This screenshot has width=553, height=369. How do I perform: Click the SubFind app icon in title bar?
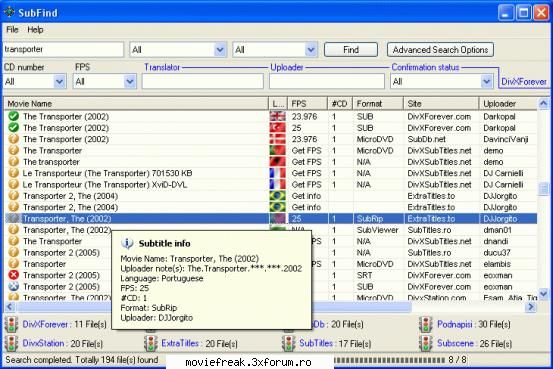(9, 12)
